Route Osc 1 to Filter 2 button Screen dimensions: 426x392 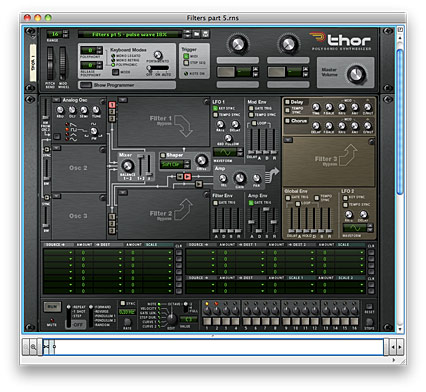click(112, 217)
